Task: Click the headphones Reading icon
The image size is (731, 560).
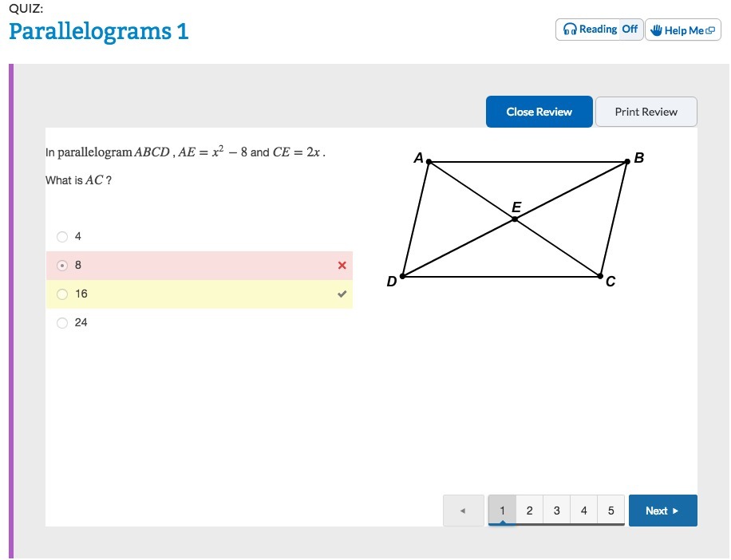Action: (570, 30)
